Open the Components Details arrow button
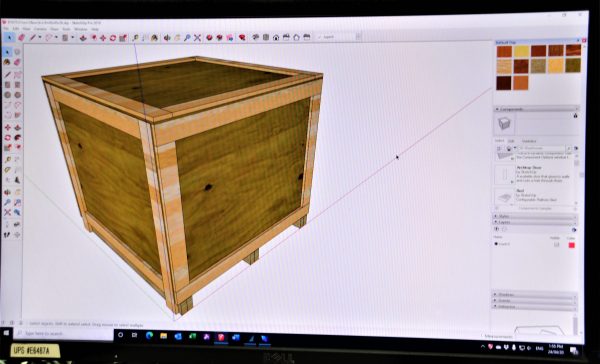 (576, 148)
